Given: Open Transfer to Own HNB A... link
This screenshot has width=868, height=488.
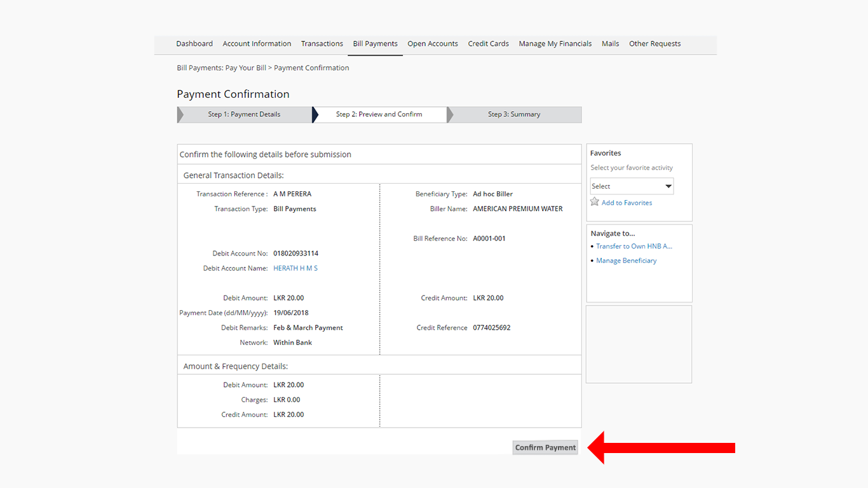Looking at the screenshot, I should point(634,246).
